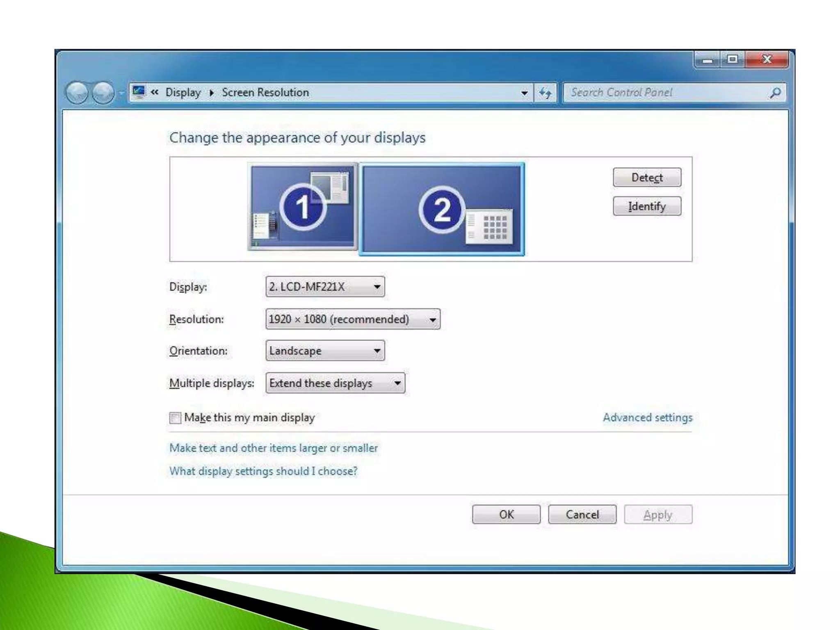The width and height of the screenshot is (840, 630).
Task: Open the Display dropdown showing LCD-MF221X
Action: pos(325,287)
